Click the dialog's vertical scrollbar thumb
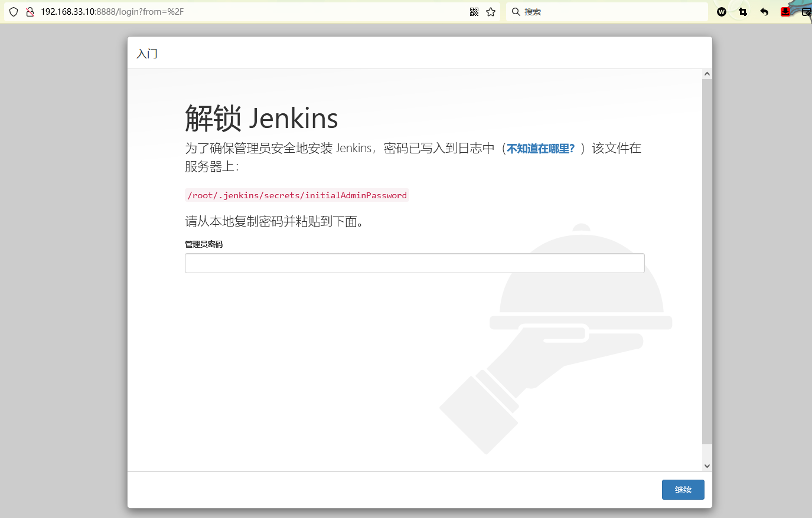 pos(707,260)
